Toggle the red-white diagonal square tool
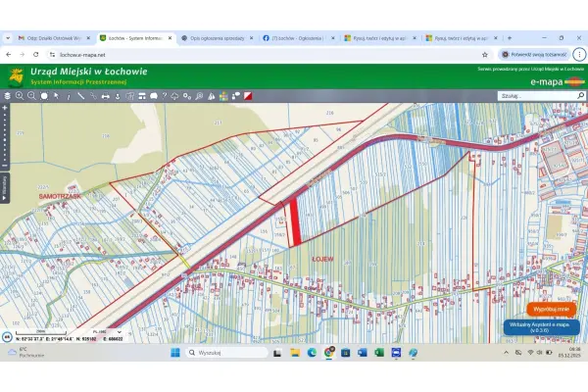Screen dimensions: 588x392 248,96
